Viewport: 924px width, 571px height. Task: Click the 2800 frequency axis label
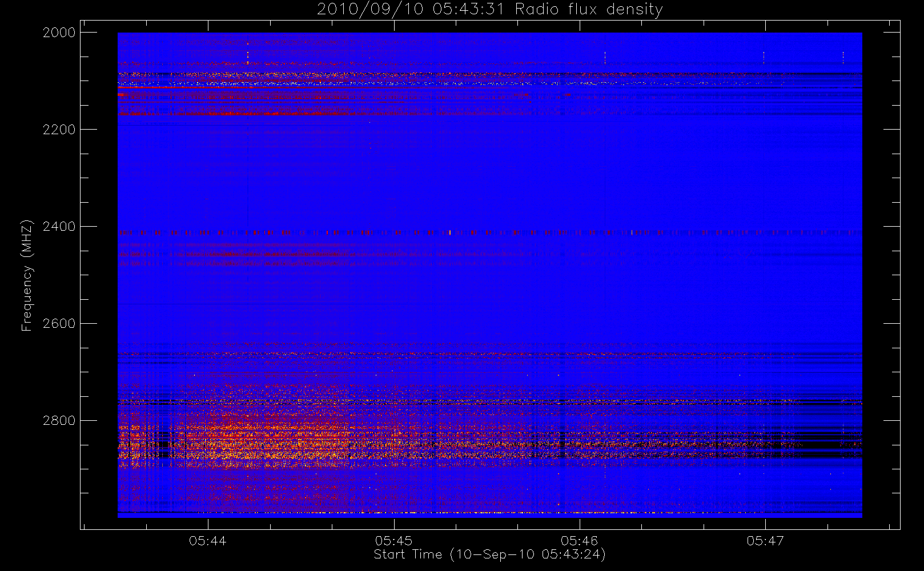pos(59,421)
